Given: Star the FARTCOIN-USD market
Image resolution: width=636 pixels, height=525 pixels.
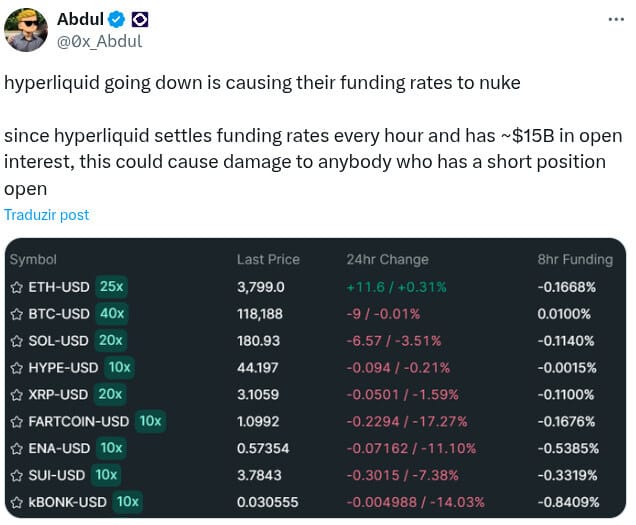Looking at the screenshot, I should 16,422.
